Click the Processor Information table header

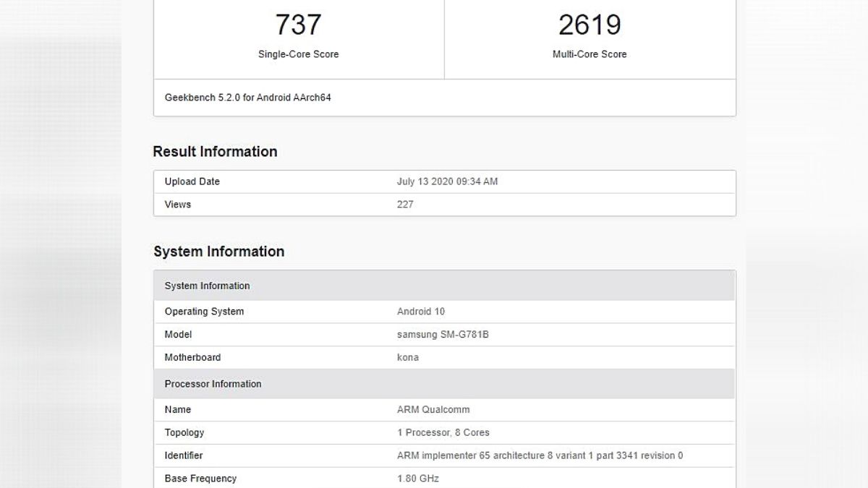(213, 384)
